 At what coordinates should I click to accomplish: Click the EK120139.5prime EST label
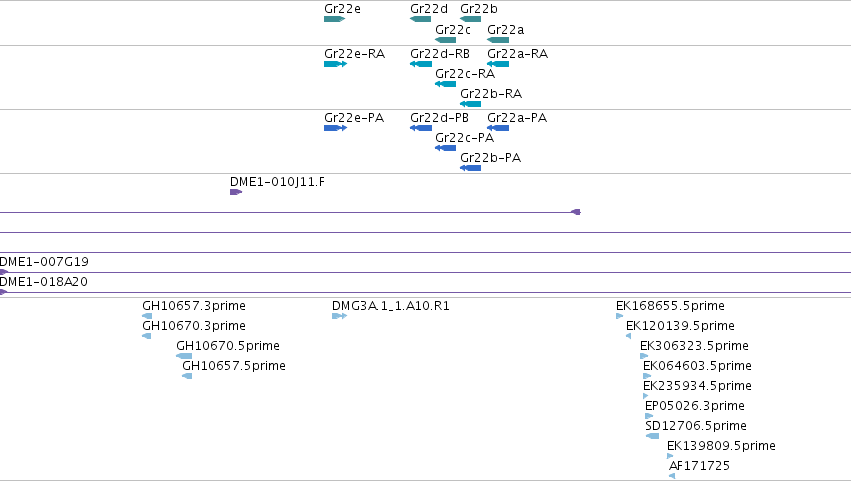680,326
